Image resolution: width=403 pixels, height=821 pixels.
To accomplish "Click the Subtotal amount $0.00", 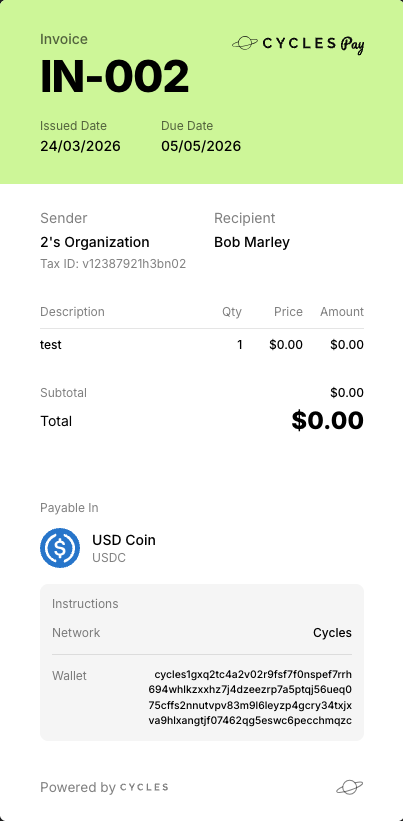I will coord(347,393).
